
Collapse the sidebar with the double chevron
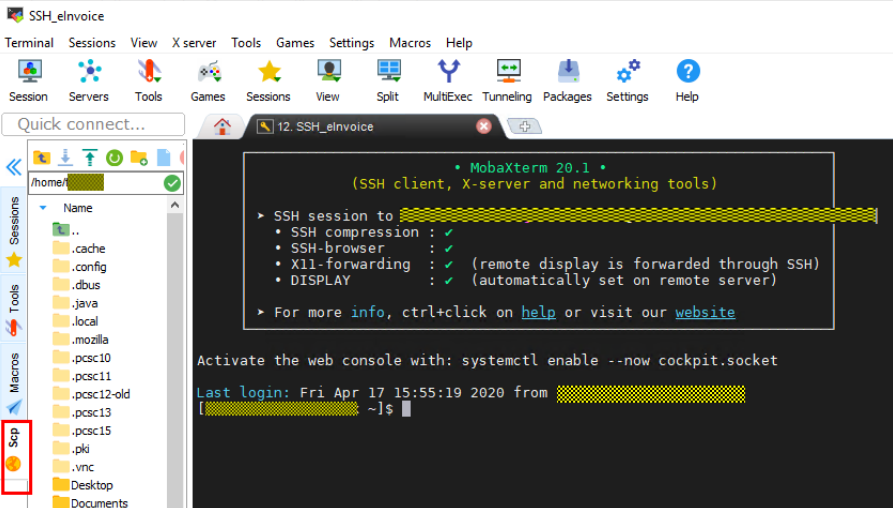pyautogui.click(x=14, y=167)
